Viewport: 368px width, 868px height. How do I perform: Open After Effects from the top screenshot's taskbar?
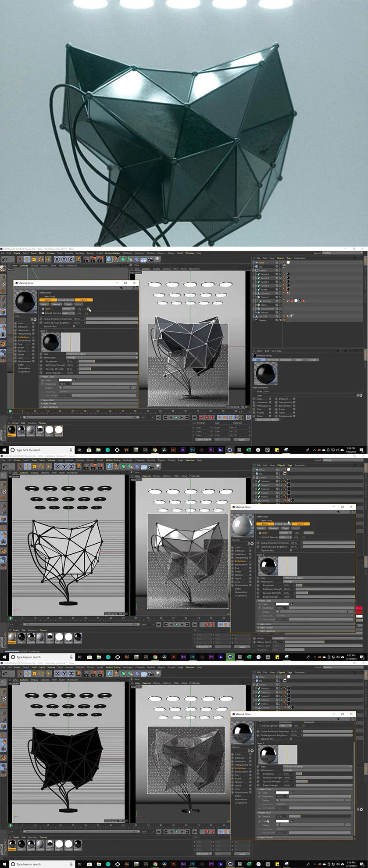tap(182, 450)
